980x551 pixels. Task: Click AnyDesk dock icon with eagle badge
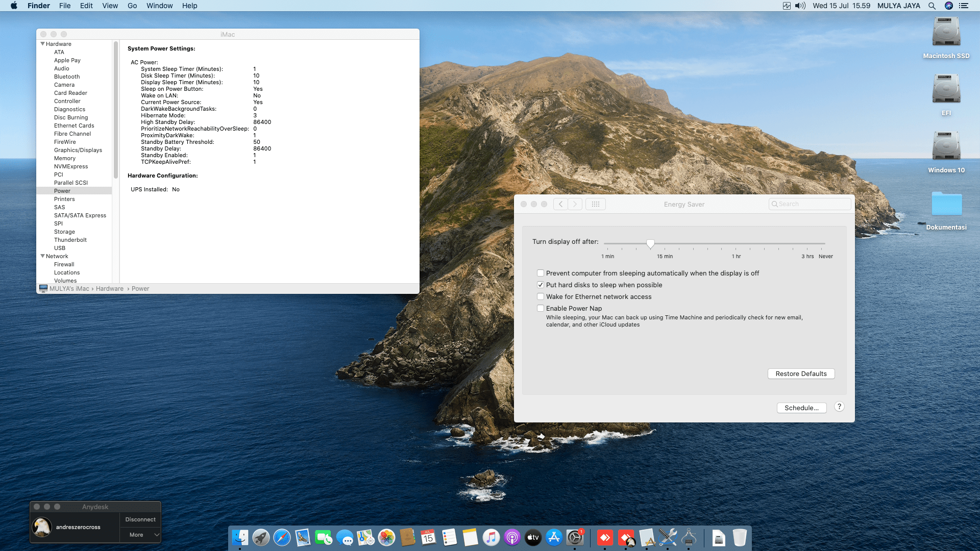pos(626,537)
